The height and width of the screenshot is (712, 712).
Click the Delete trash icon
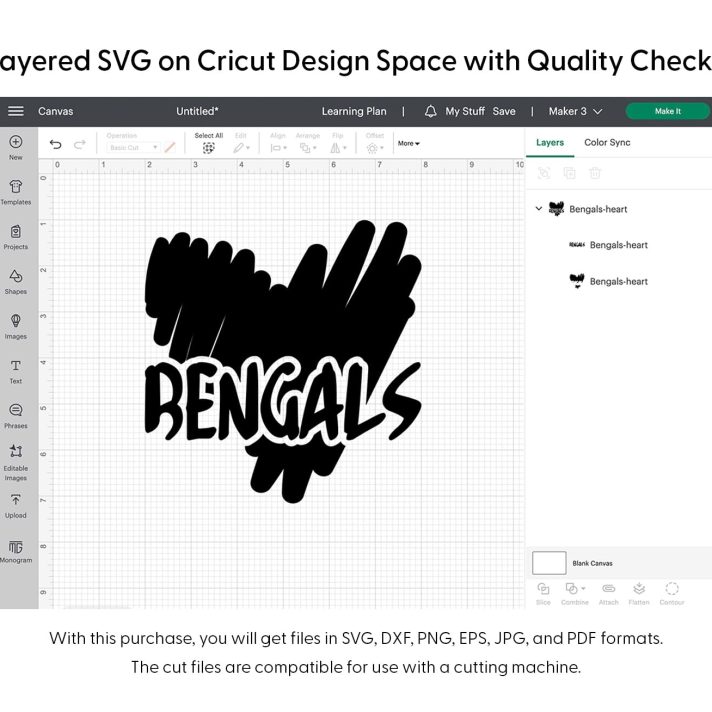click(595, 173)
